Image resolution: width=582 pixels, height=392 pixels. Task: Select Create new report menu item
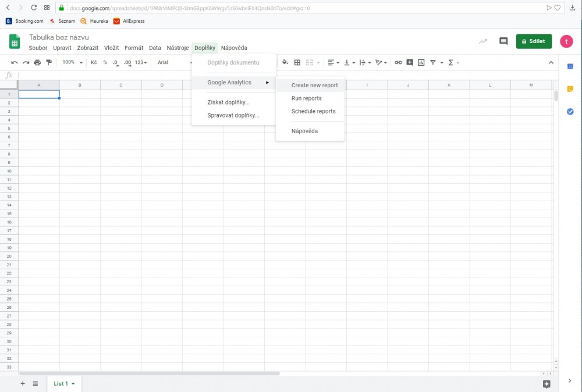(314, 85)
